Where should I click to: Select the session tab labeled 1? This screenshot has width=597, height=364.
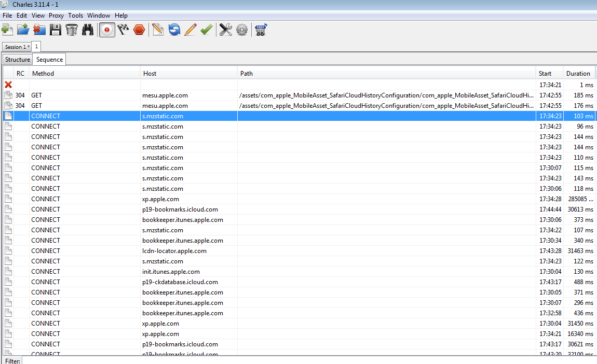click(36, 46)
